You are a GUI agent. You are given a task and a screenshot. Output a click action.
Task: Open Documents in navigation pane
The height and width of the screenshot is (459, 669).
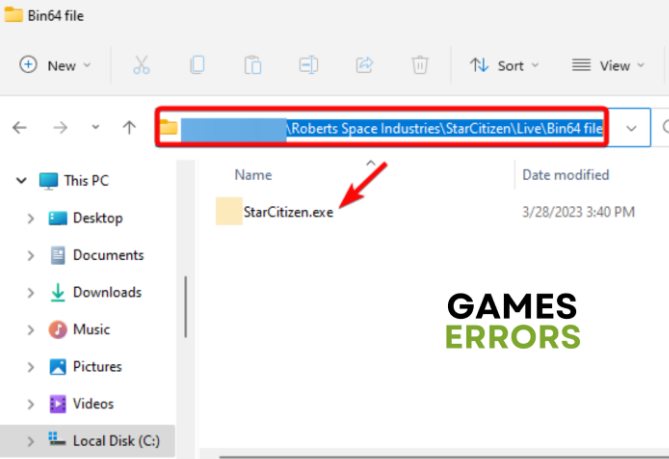pos(97,255)
